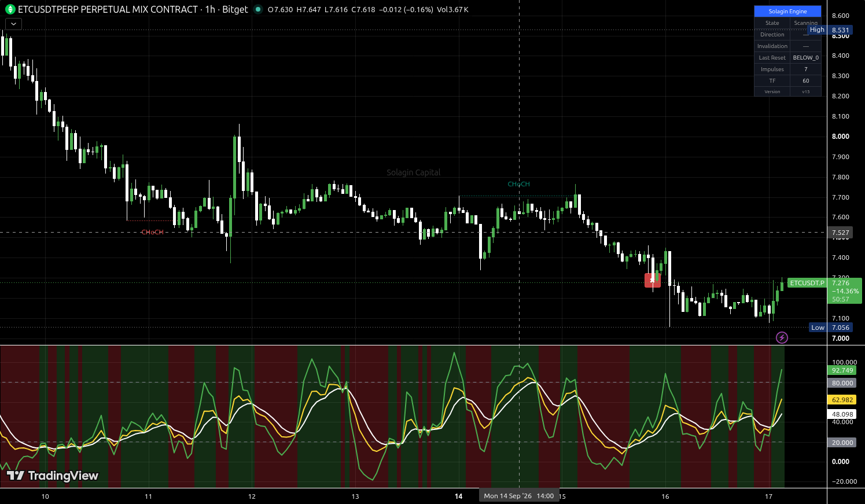Click the yellow 62.982 indicator value label

click(x=842, y=400)
